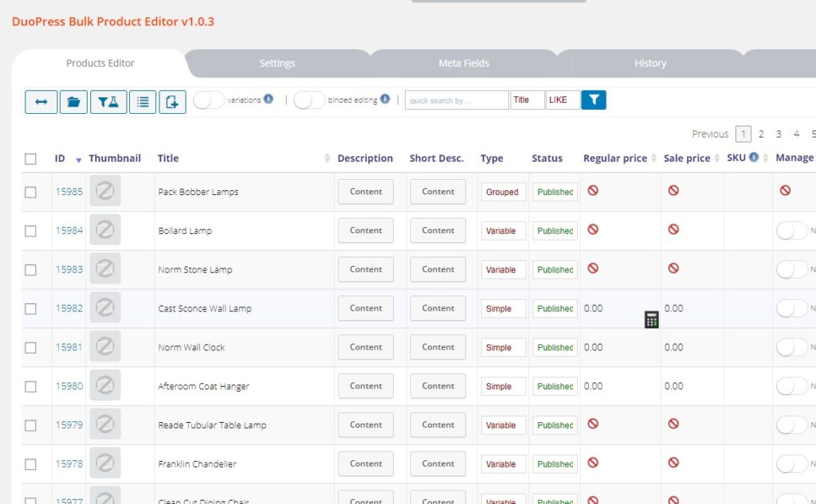Screen dimensions: 816x504
Task: Click the blocked manage stock icon for Pack Bobber Lamps
Action: coord(785,190)
